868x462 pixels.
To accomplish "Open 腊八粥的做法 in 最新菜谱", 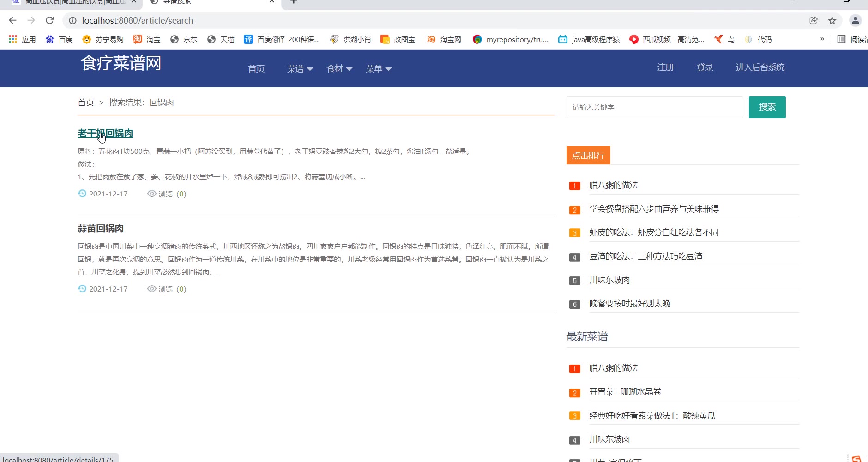I will [x=614, y=368].
